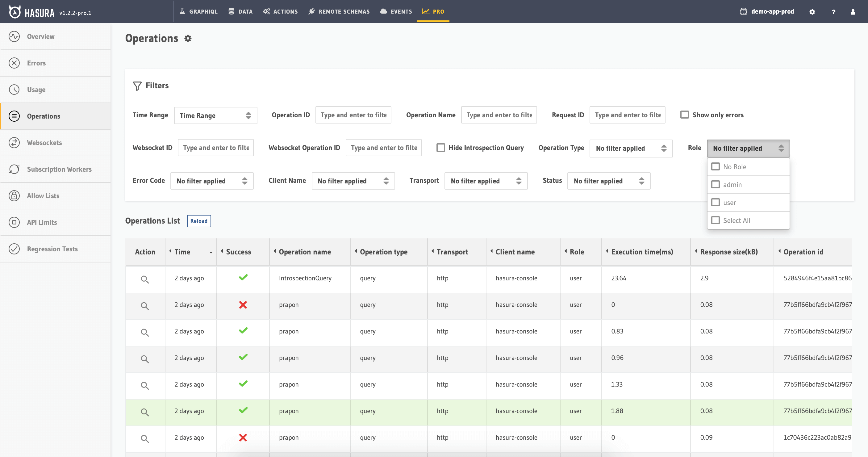Tick the admin role checkbox

(715, 184)
